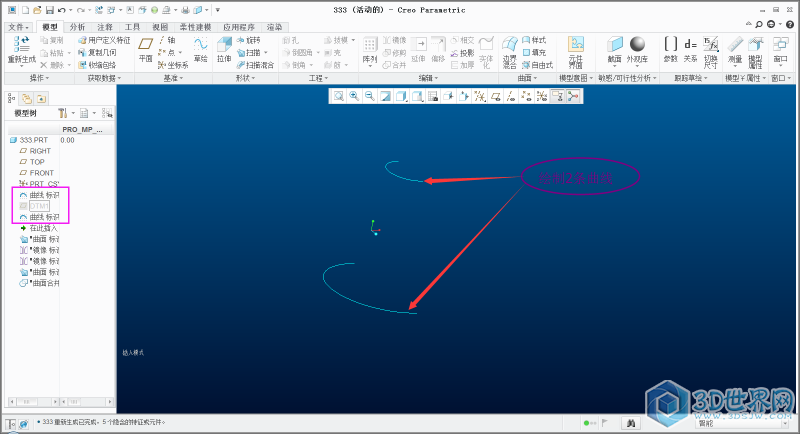Select the 样式 (Style) surface tool
The height and width of the screenshot is (434, 800).
tap(534, 40)
